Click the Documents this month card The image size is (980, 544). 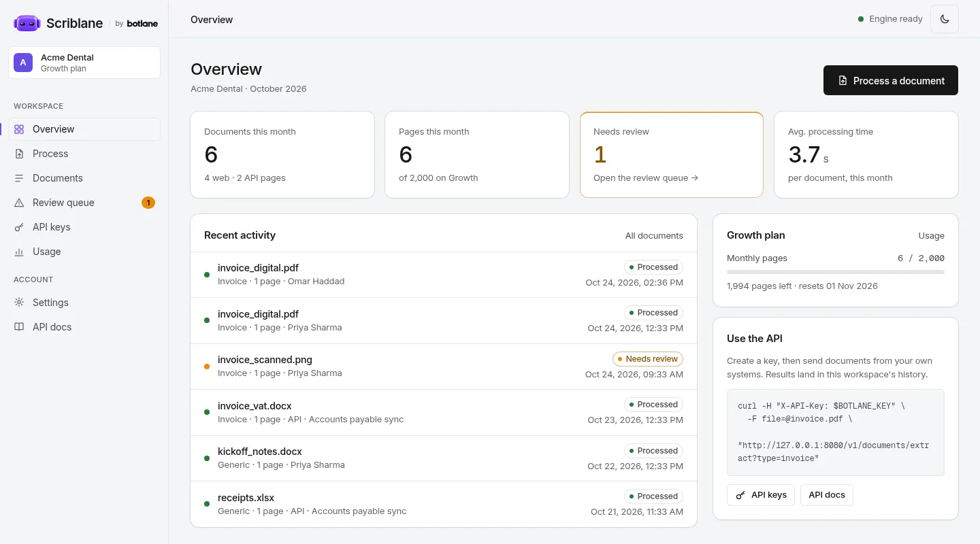click(282, 155)
